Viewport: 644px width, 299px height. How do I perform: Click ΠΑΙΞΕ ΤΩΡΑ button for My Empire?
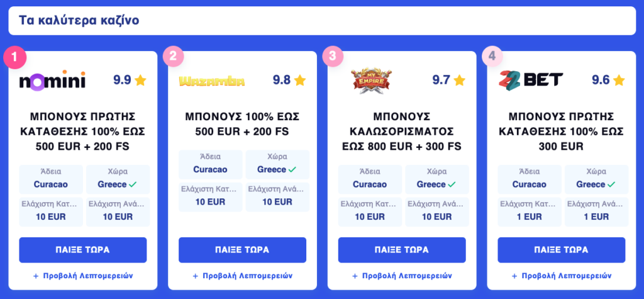coord(402,250)
